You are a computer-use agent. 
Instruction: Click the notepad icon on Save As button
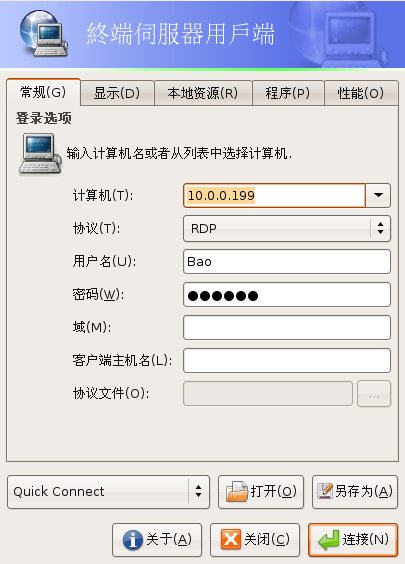click(x=324, y=491)
